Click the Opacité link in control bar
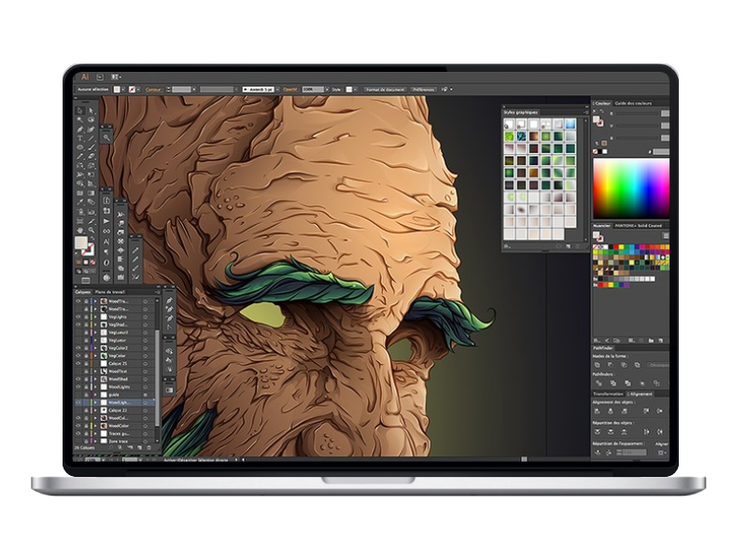Screen dimensions: 747x560 (290, 89)
